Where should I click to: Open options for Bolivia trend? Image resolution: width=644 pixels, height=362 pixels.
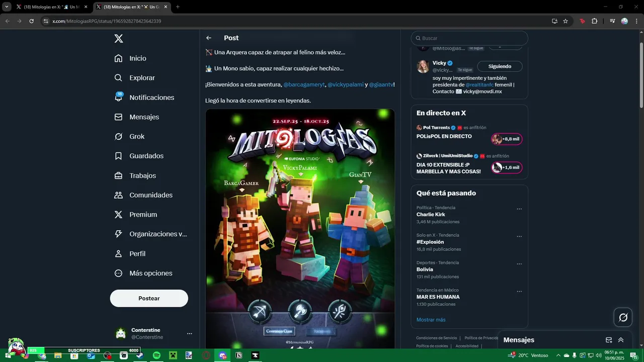point(519,264)
